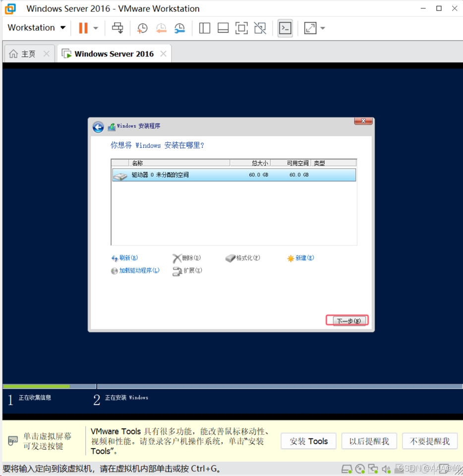The image size is (463, 476).
Task: Click the 加载驱动程序(L) link
Action: [135, 271]
